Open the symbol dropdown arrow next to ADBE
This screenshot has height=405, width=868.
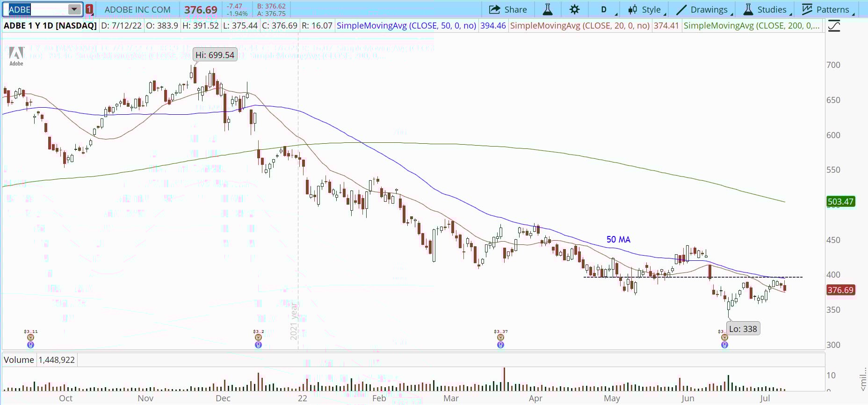pos(74,9)
